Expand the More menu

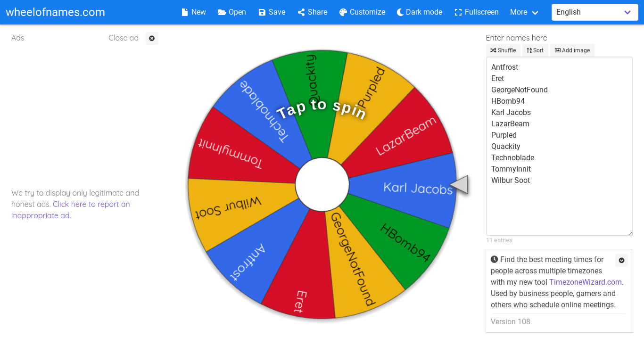(524, 12)
